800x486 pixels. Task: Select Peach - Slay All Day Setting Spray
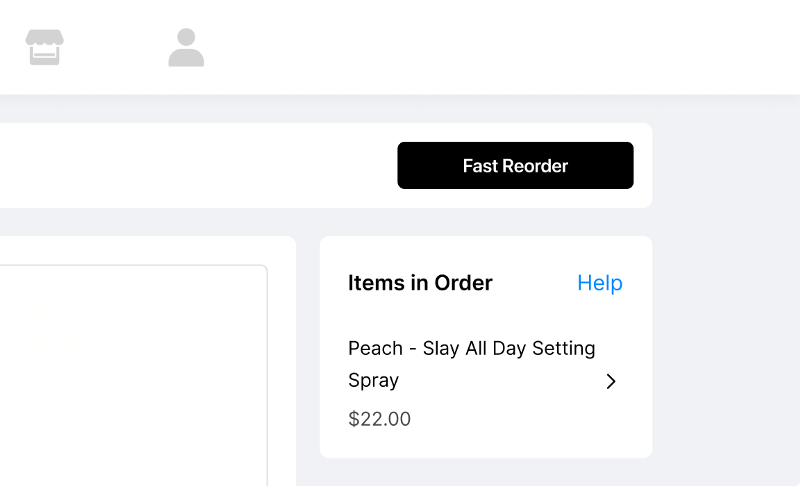[x=471, y=364]
